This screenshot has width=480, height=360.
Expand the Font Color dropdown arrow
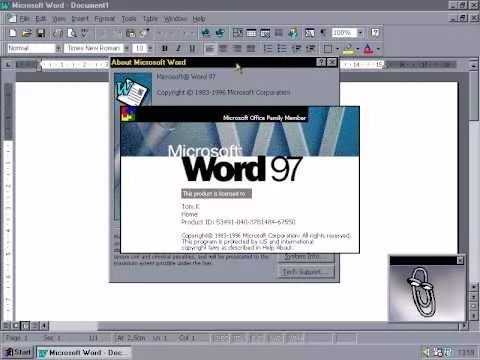click(x=378, y=49)
